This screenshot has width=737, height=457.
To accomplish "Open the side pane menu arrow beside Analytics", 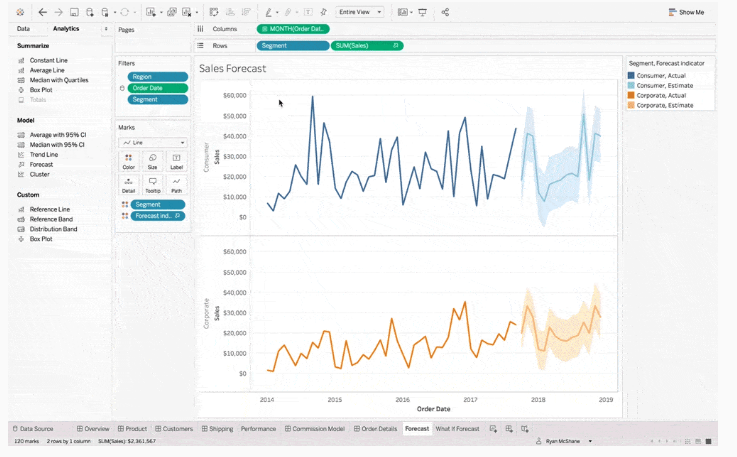I will 106,29.
